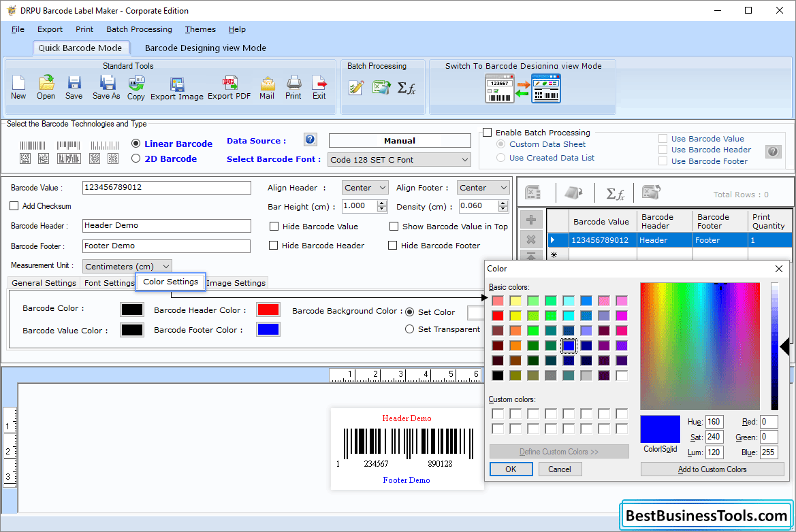796x532 pixels.
Task: Open the Measurement Unit dropdown
Action: pyautogui.click(x=127, y=266)
